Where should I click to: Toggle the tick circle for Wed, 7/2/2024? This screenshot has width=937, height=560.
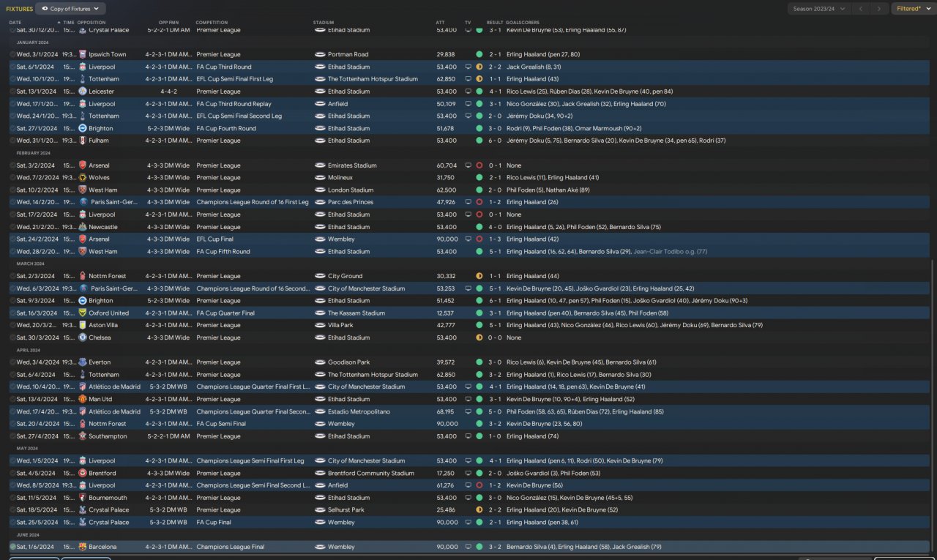tap(12, 178)
